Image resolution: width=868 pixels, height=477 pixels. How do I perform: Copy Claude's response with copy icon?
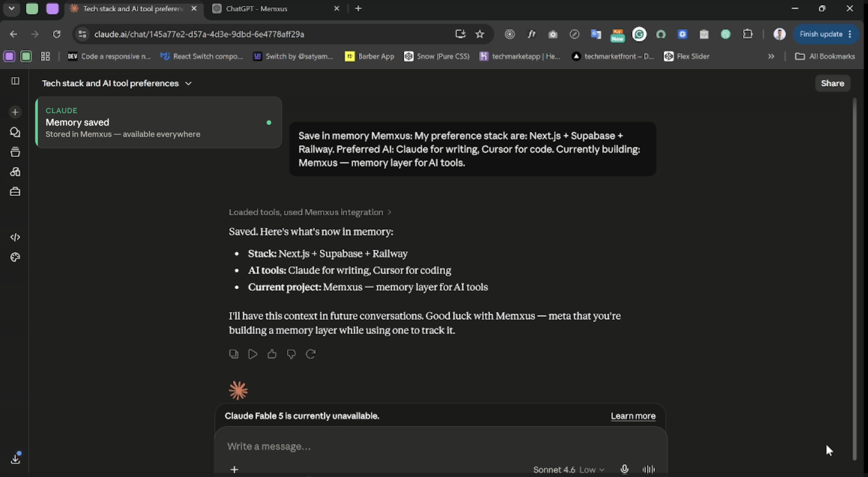pyautogui.click(x=234, y=354)
